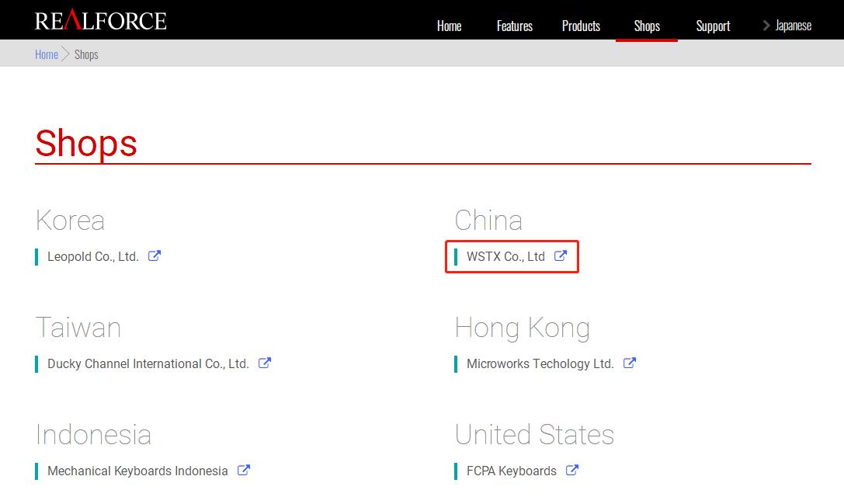Open the Support menu item
Viewport: 844px width, 504px height.
point(713,26)
